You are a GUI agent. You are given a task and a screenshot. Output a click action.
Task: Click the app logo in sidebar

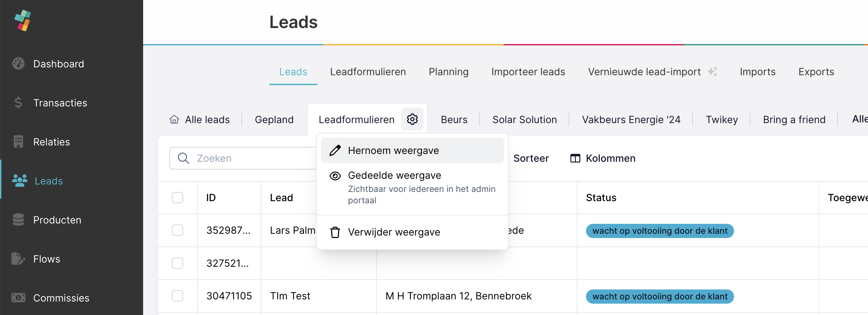pyautogui.click(x=23, y=20)
